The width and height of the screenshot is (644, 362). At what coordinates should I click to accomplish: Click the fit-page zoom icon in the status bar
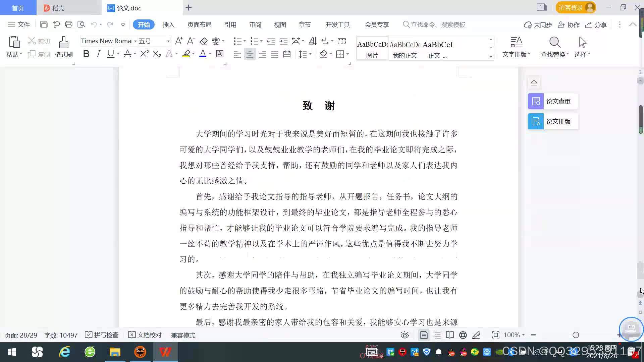495,335
